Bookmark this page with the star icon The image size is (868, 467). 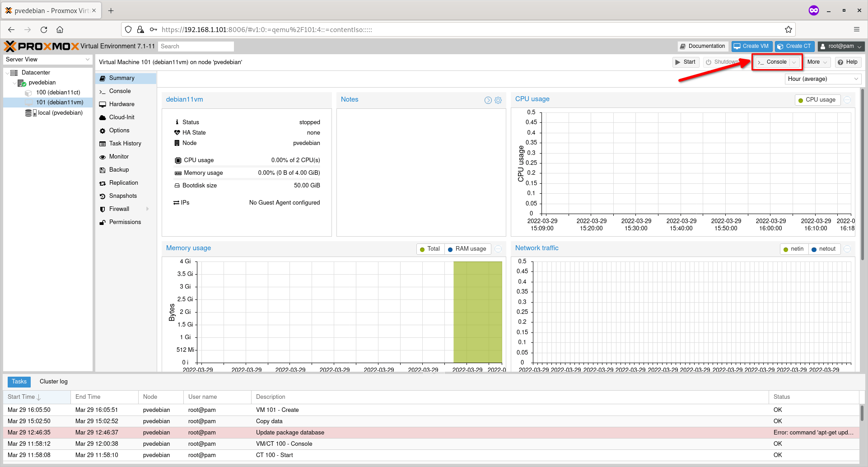click(789, 30)
